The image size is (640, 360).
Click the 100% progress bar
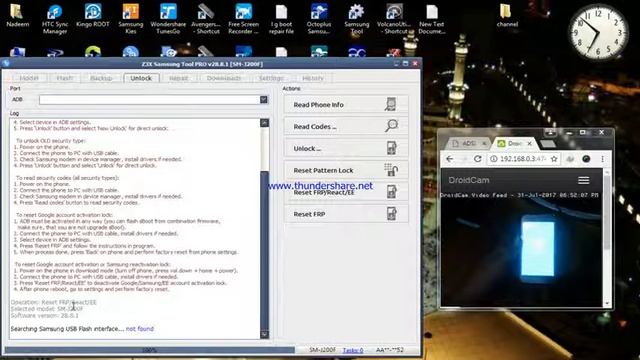[x=149, y=350]
